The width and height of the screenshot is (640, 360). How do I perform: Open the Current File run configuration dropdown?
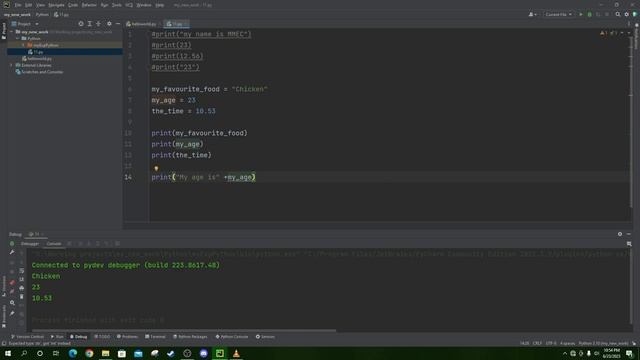click(558, 14)
